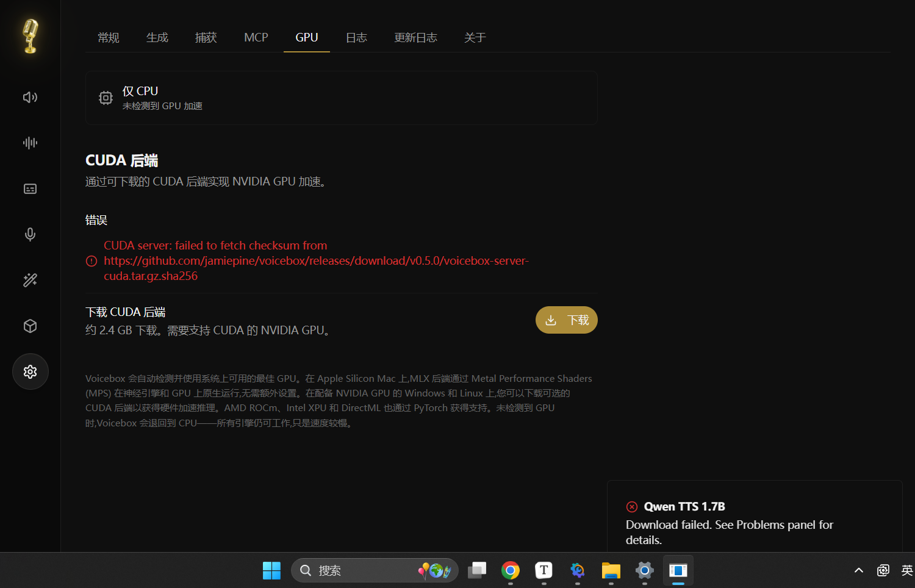Open the 更新日志 tab
The height and width of the screenshot is (588, 915).
click(x=416, y=38)
